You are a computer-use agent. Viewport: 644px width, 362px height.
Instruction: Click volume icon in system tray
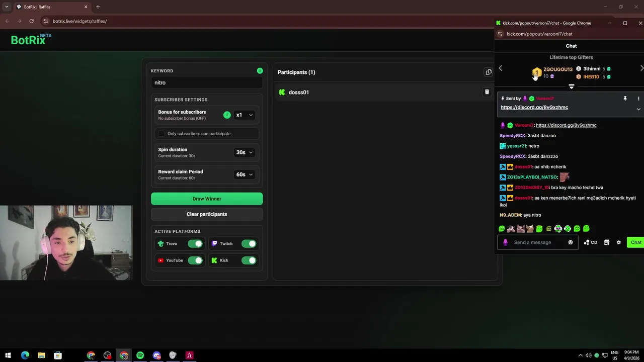[588, 355]
